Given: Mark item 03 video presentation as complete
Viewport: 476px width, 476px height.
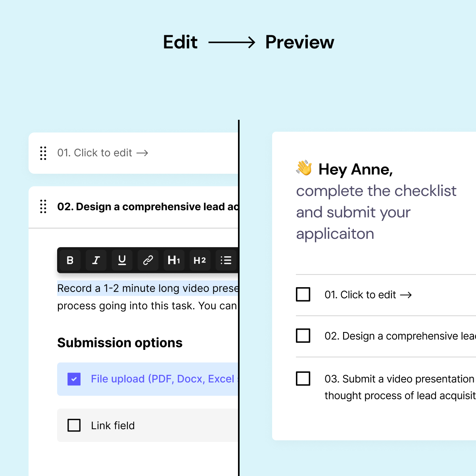Looking at the screenshot, I should click(x=303, y=379).
